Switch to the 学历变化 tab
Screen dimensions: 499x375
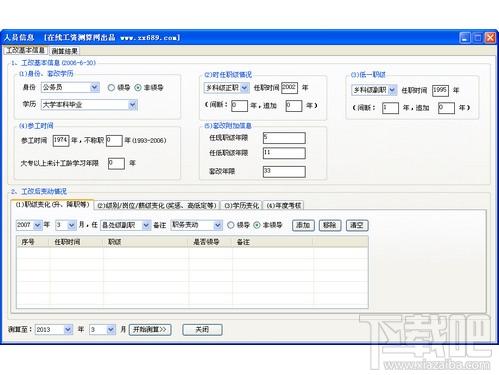[242, 205]
